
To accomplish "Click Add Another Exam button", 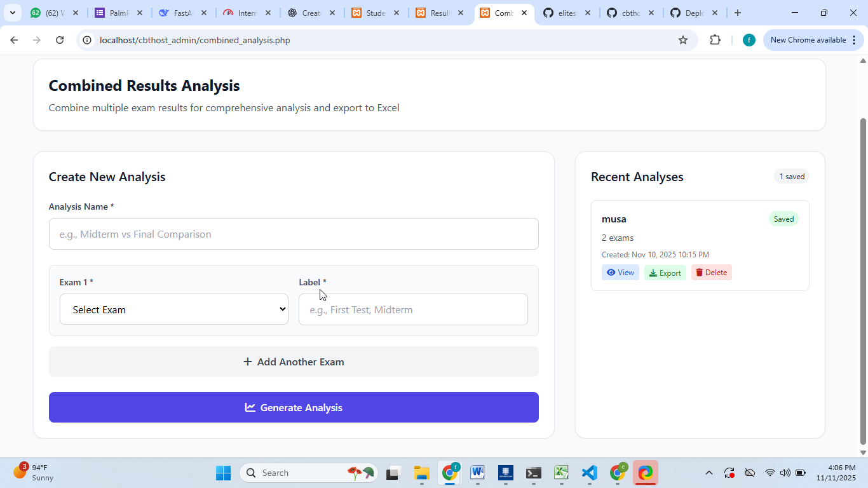I will 294,362.
